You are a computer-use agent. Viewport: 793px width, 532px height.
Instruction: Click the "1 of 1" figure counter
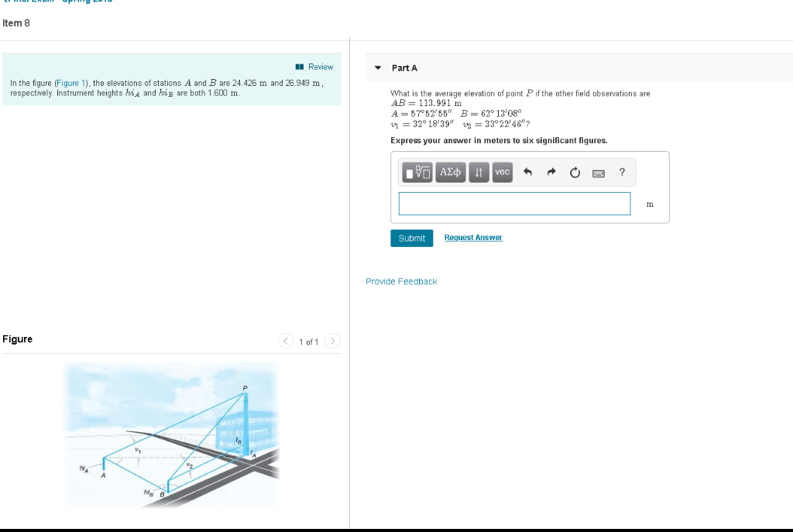pos(308,342)
